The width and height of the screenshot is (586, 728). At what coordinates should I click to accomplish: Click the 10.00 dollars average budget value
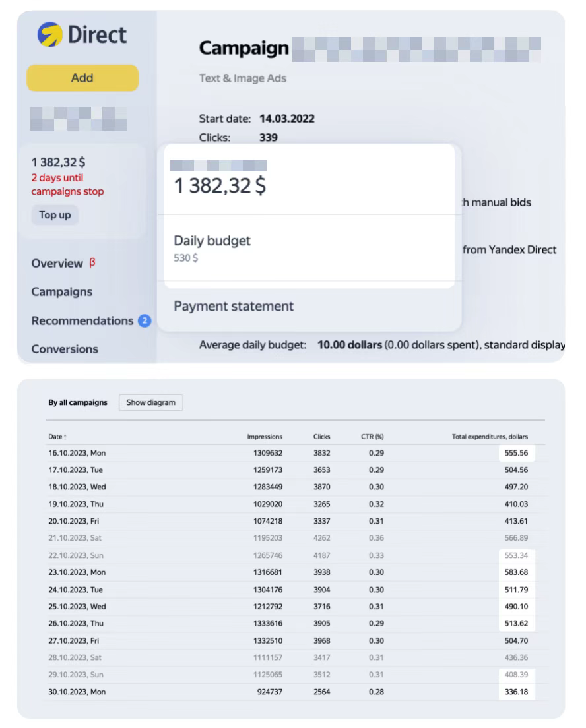[x=350, y=345]
